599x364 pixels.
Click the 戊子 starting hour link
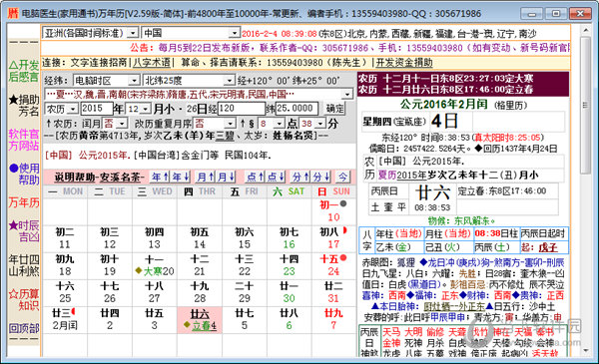(548, 247)
